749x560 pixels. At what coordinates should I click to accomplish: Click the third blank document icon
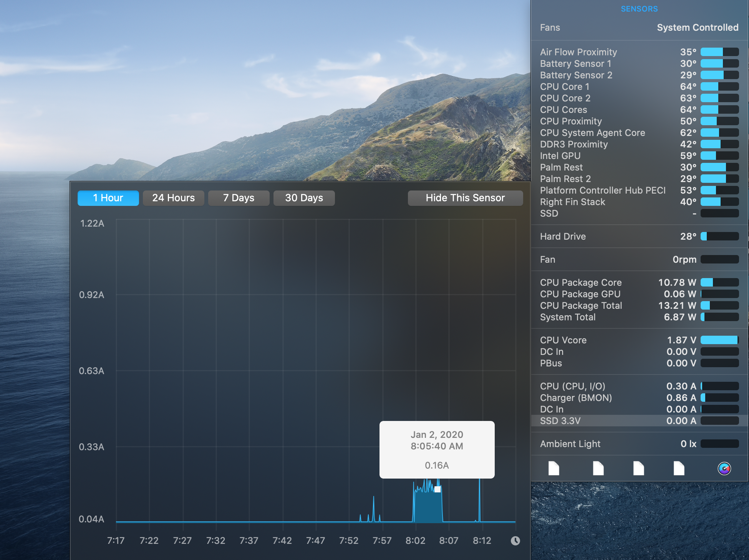pos(638,469)
